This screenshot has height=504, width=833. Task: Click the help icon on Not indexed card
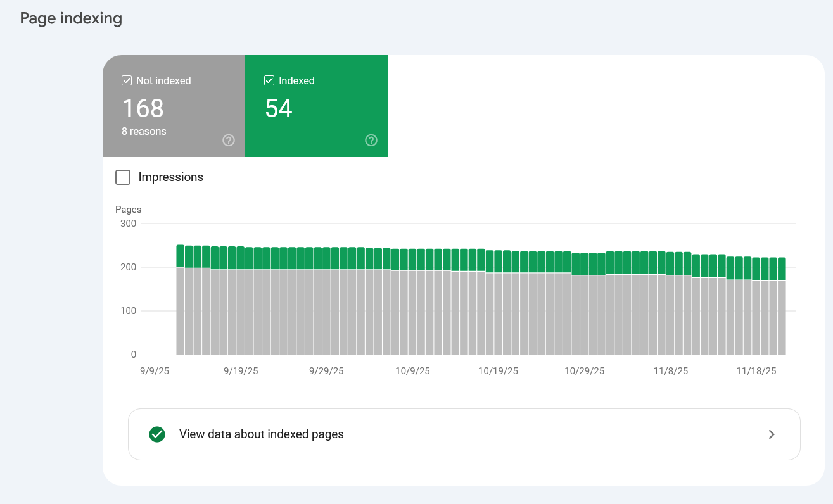[229, 141]
